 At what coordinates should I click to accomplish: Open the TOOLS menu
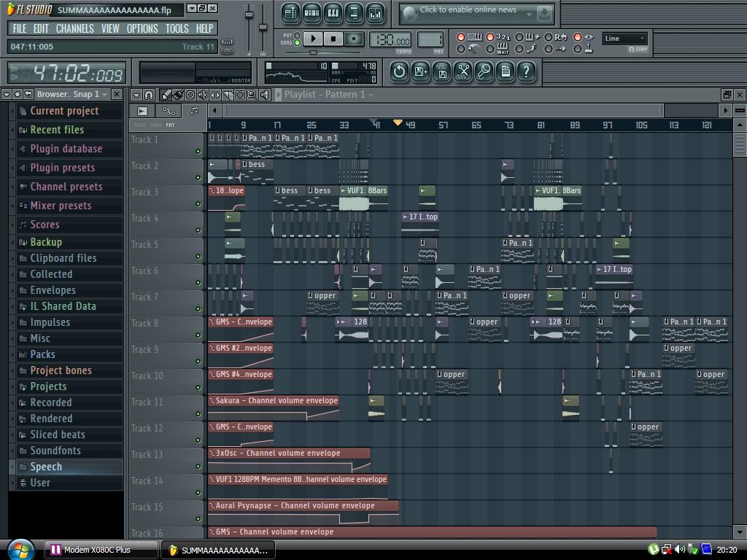[x=177, y=28]
